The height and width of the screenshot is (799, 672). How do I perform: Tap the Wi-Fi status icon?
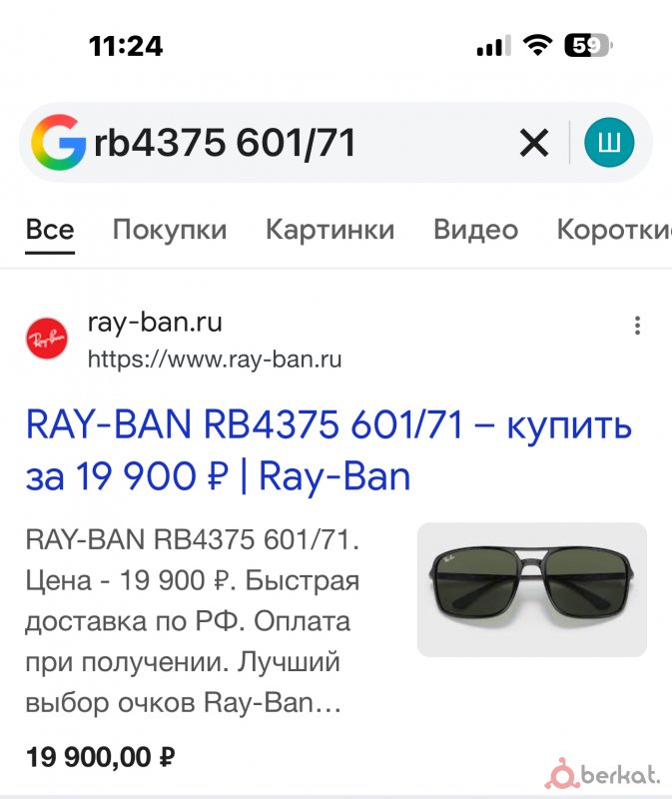pyautogui.click(x=538, y=46)
